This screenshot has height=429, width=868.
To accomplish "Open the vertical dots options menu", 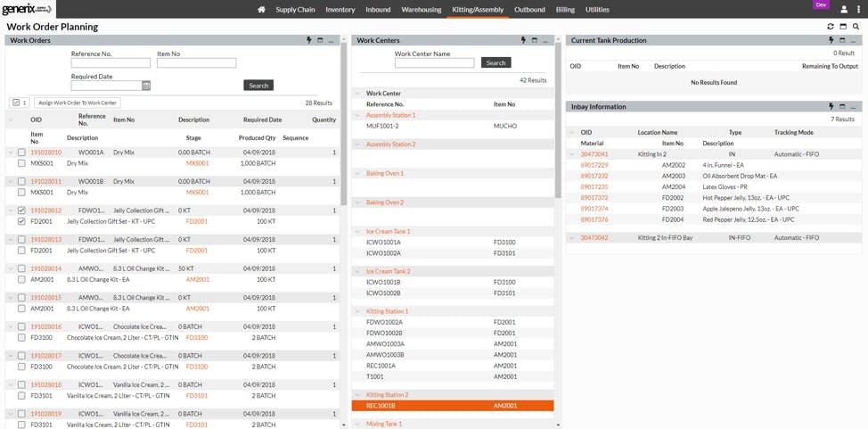I will coord(858,10).
